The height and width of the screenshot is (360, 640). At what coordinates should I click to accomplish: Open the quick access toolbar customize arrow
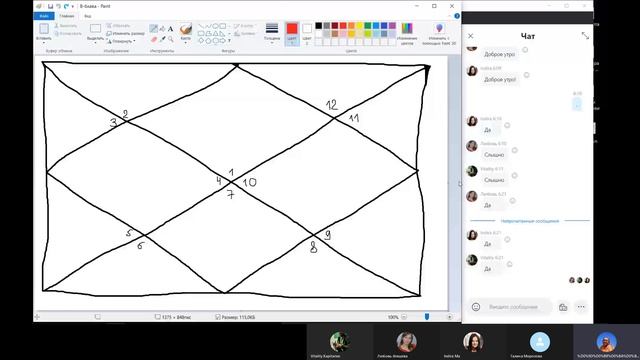(73, 6)
